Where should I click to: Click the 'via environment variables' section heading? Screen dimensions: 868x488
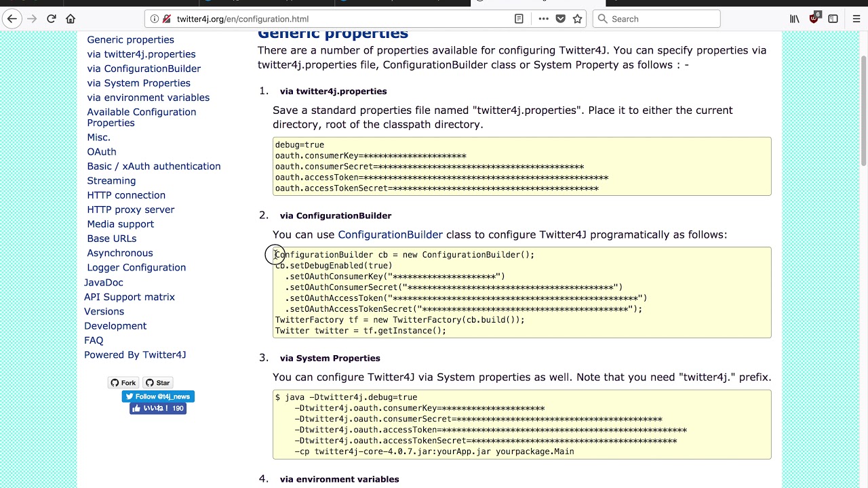click(339, 479)
